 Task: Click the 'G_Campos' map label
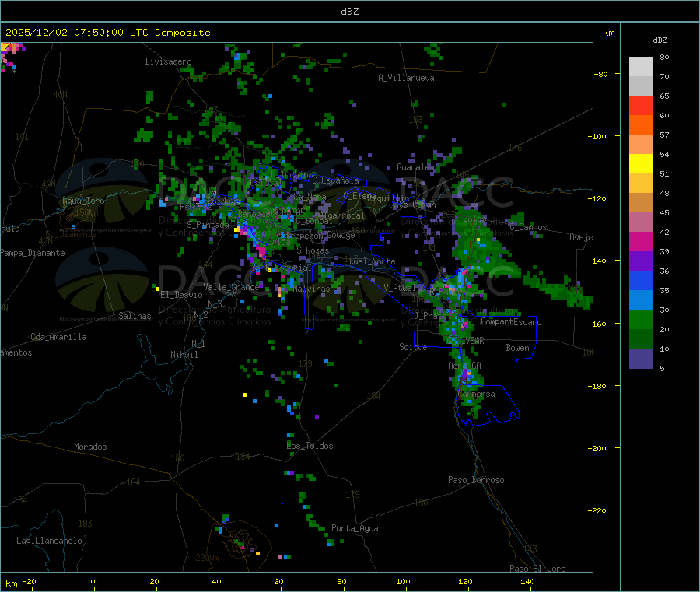[529, 227]
